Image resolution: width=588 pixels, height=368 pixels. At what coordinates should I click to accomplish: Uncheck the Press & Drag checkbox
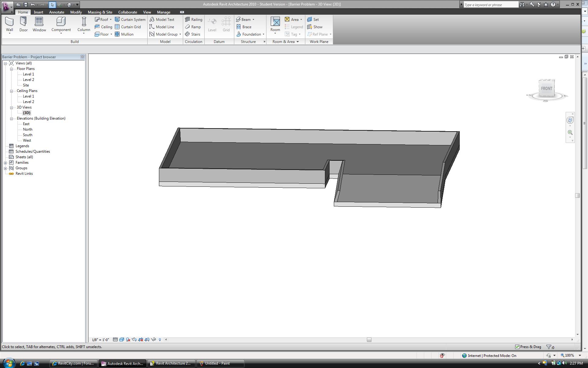click(x=517, y=347)
